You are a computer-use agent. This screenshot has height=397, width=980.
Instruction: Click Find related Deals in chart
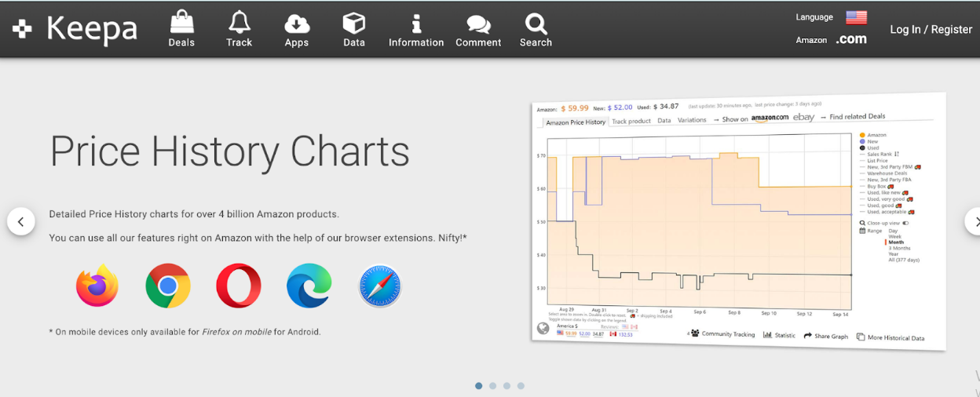(x=857, y=116)
